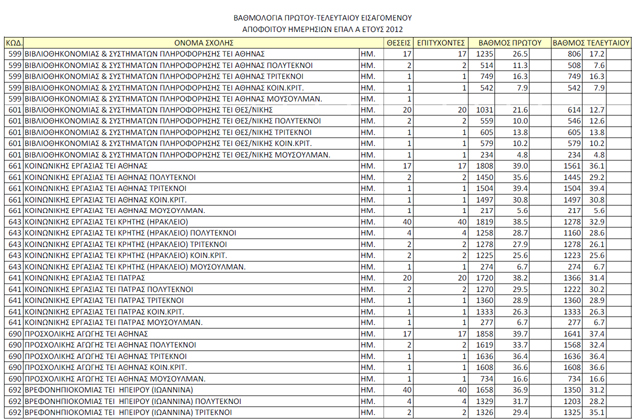The height and width of the screenshot is (420, 640).
Task: Select ΒΡΕΦΟΝΗΠΙΟΚΟΜΙΑΣ ΤΕΙ ΗΠΕΙΡΟΥ (ΙΩΑΝΝΙΝΑ) ΤΡΙΤΕΚΝΟΙ cell
Action: 135,413
